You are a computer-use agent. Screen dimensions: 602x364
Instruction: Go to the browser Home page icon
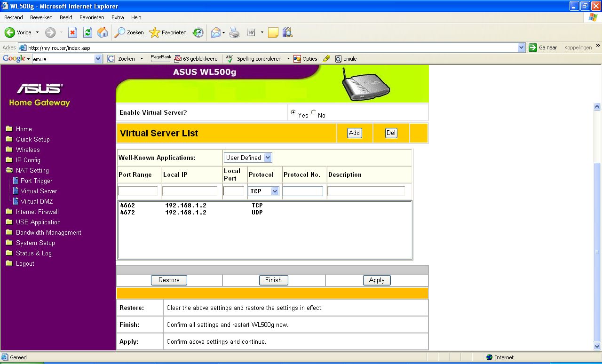pos(103,32)
